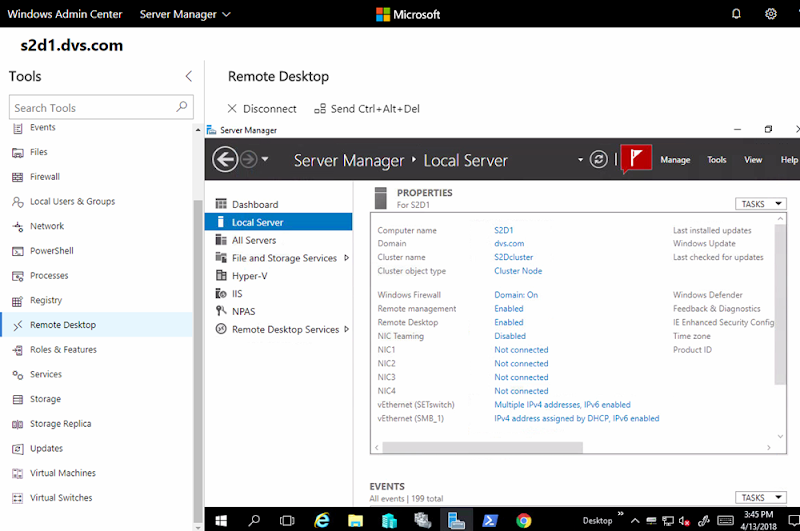
Task: Open the red notifications flag
Action: pos(636,159)
